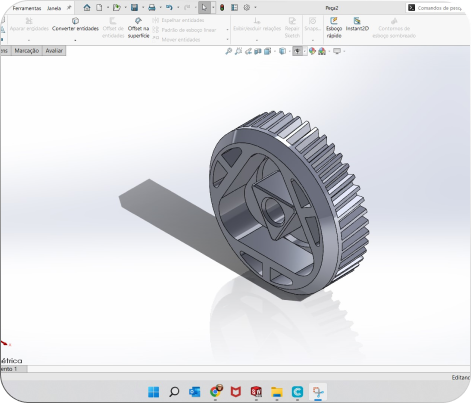
Task: Print the document using the printer icon
Action: coord(152,7)
